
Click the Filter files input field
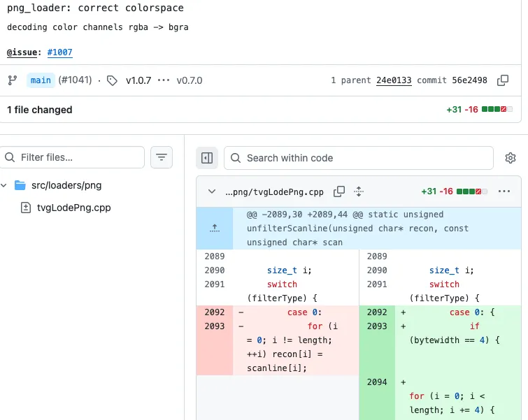pos(72,157)
